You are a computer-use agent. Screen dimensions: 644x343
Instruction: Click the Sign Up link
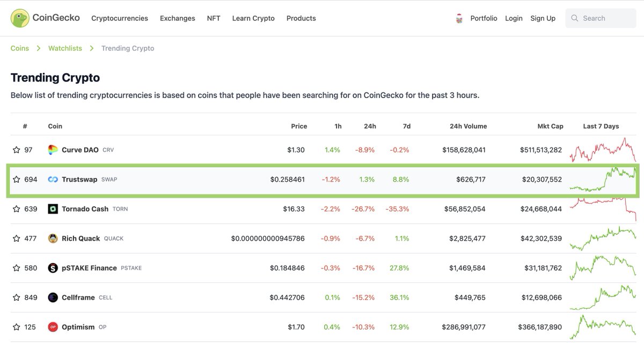[x=543, y=18]
